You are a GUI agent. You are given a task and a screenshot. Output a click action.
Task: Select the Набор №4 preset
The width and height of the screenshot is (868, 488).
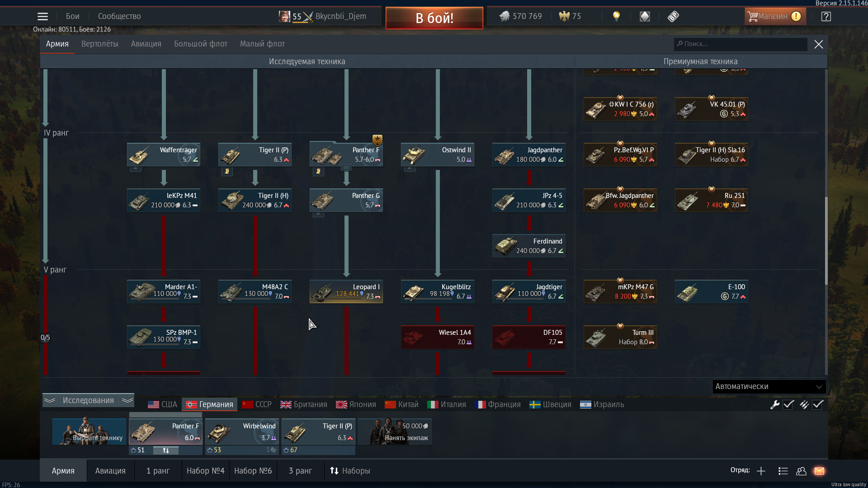pyautogui.click(x=206, y=471)
